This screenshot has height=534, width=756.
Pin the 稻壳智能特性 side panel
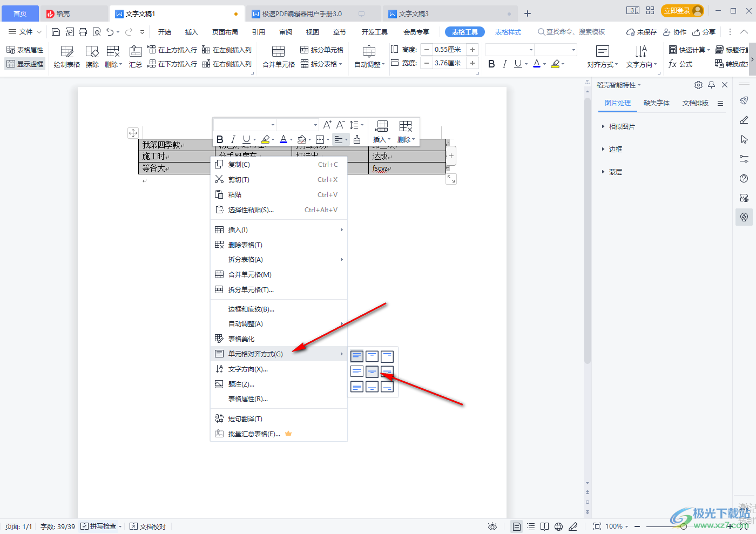pos(712,85)
